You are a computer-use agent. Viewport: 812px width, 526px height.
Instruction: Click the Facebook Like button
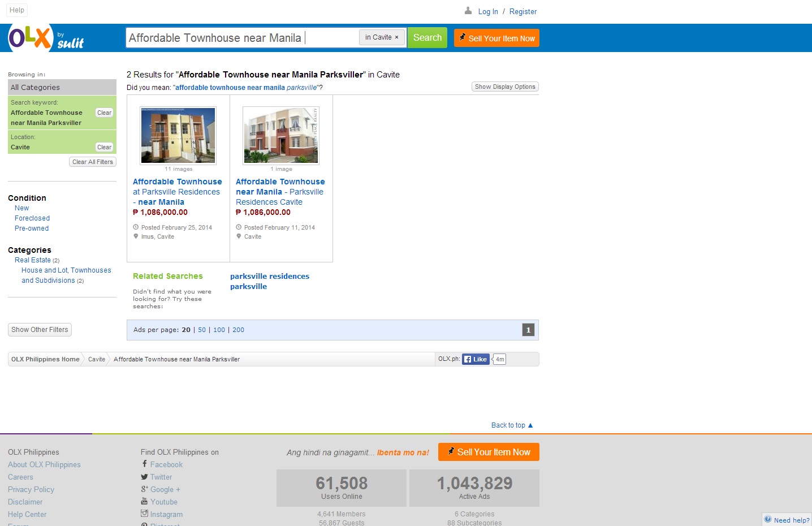point(476,359)
